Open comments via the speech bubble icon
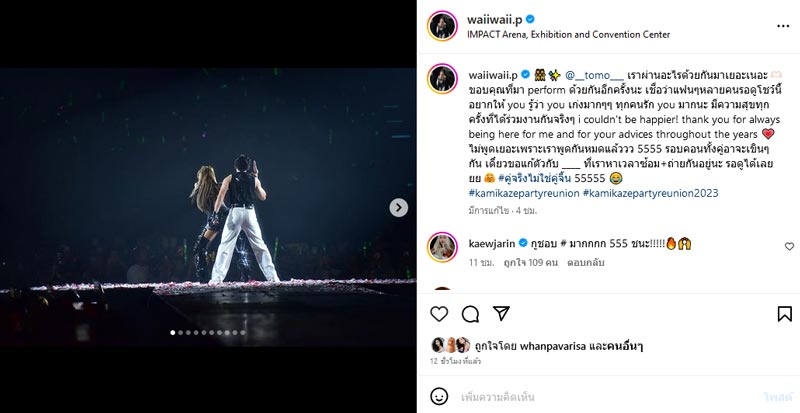 pyautogui.click(x=470, y=314)
